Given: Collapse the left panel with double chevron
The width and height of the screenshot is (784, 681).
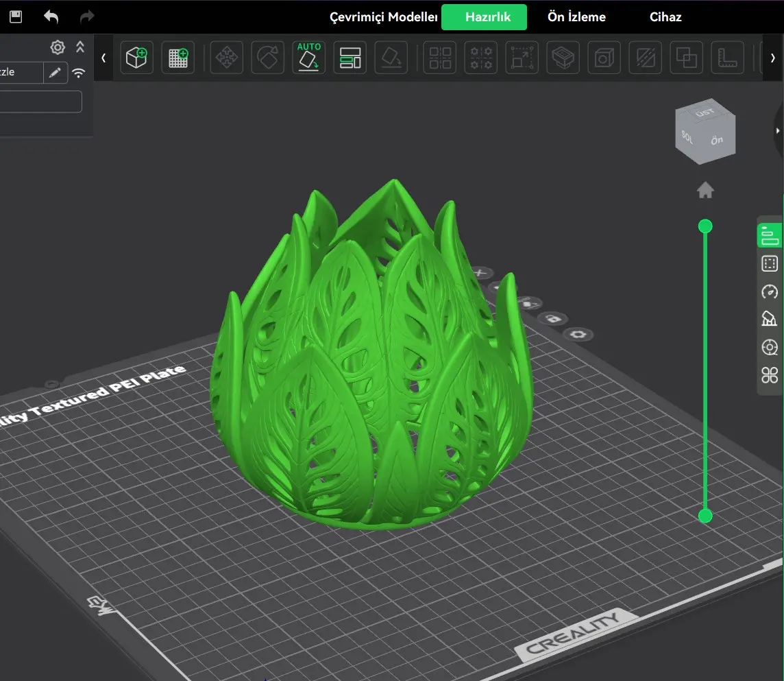Looking at the screenshot, I should tap(80, 47).
